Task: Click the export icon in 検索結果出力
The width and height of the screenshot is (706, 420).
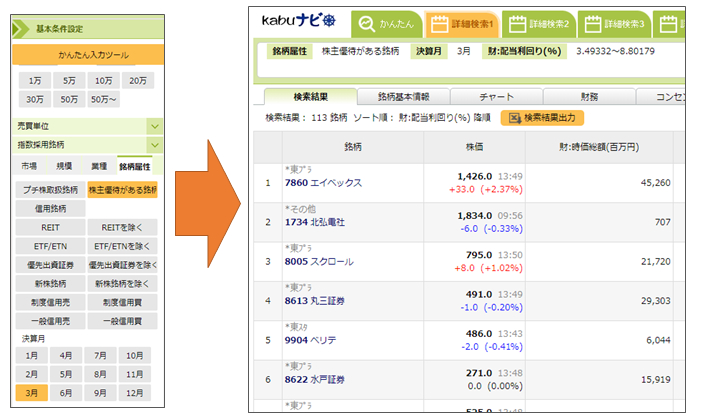Action: point(515,118)
